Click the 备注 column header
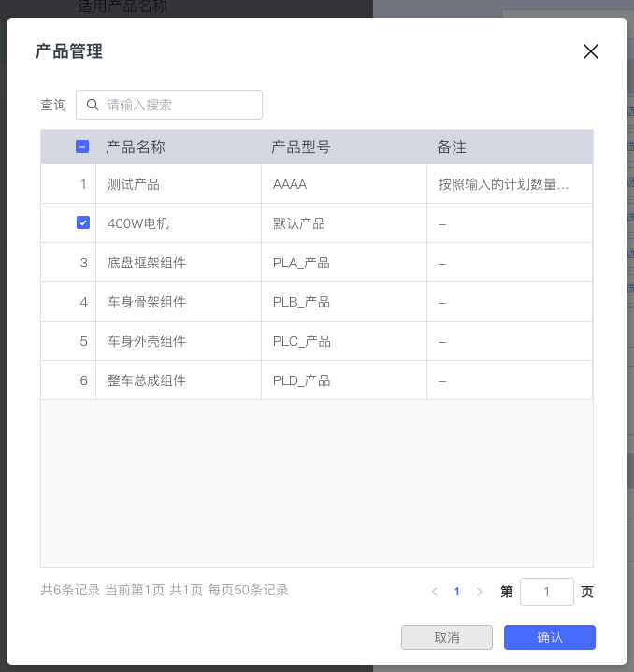Screen dimensions: 634x672 coord(452,147)
